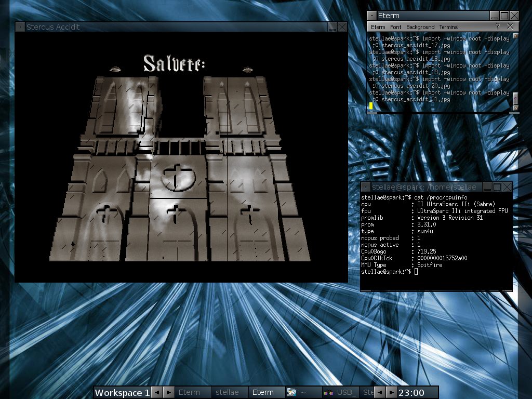Open the Background menu in Eterm
Viewport: 532px width, 399px height.
click(x=420, y=27)
